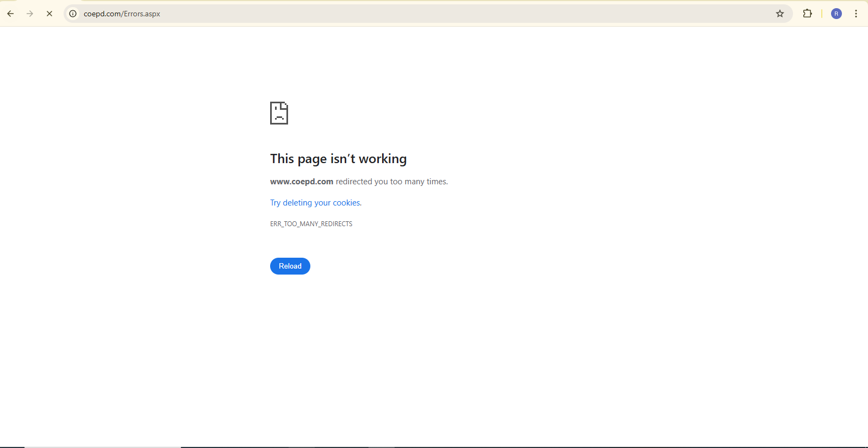Open the 'Try deleting your cookies' link

click(x=315, y=203)
